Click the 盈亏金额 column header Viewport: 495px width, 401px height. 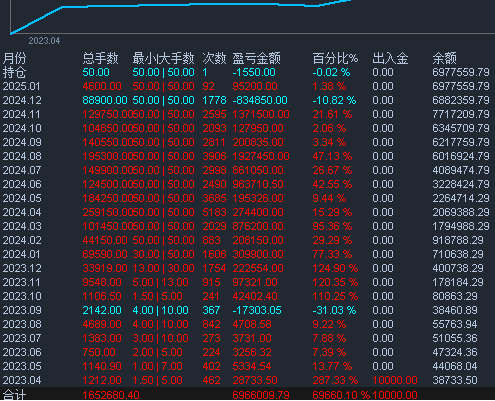coord(257,58)
